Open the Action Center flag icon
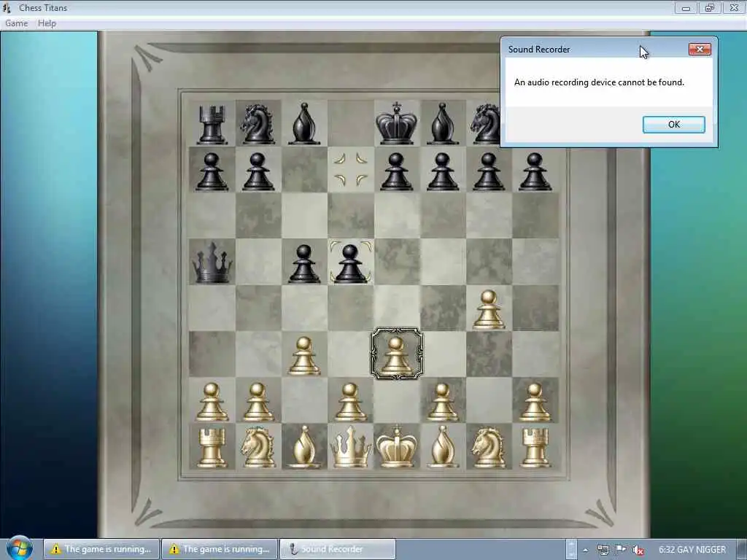The width and height of the screenshot is (747, 560). pos(621,550)
